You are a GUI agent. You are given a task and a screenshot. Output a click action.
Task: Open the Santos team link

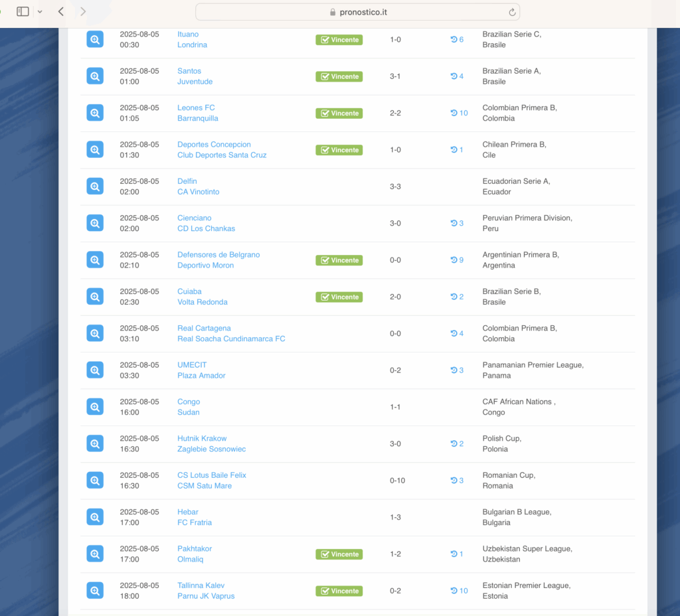(x=189, y=71)
